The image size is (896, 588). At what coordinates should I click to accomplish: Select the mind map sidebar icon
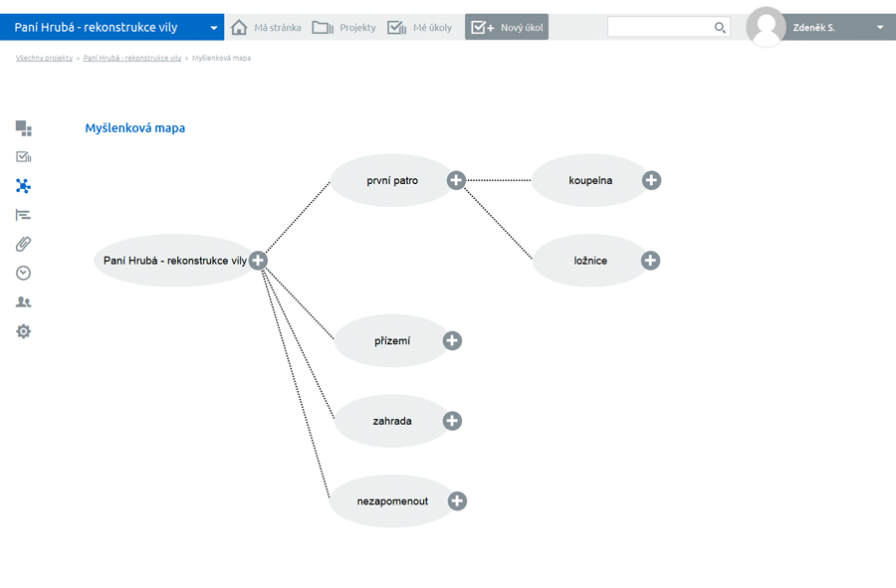pyautogui.click(x=24, y=186)
